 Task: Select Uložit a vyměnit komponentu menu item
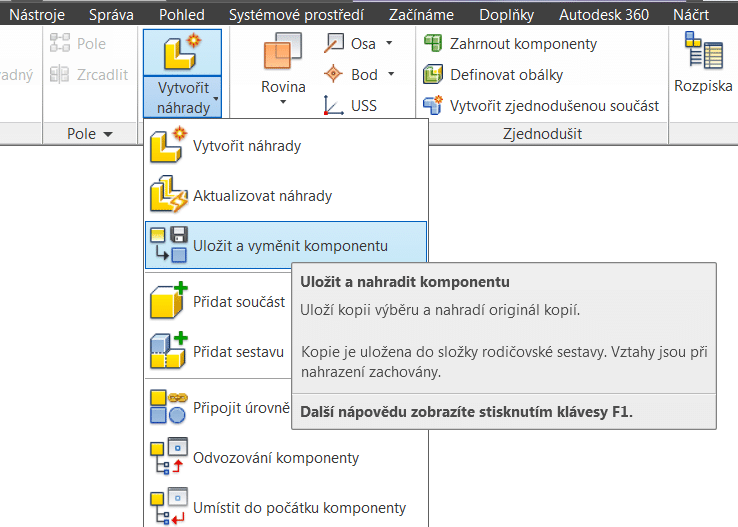[286, 245]
